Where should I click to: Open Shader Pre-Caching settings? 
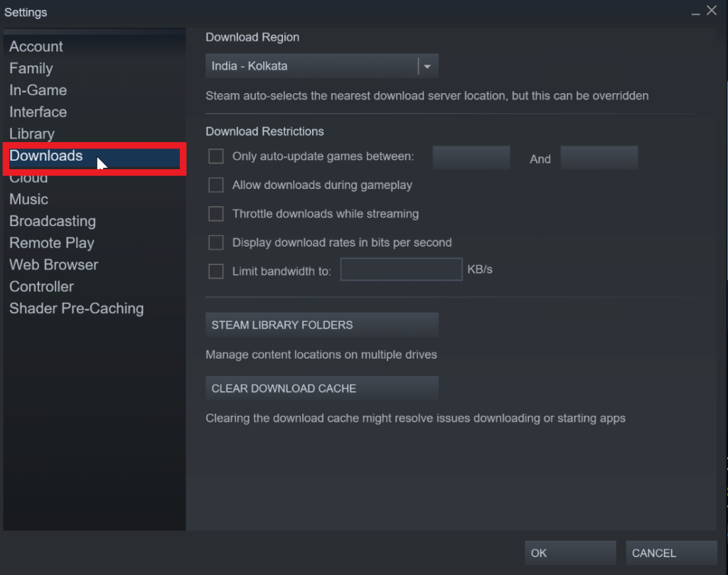point(76,308)
